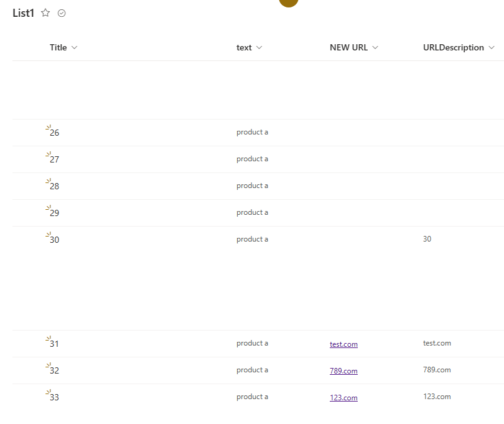Open the 789.com link
This screenshot has height=424, width=504.
pyautogui.click(x=343, y=371)
